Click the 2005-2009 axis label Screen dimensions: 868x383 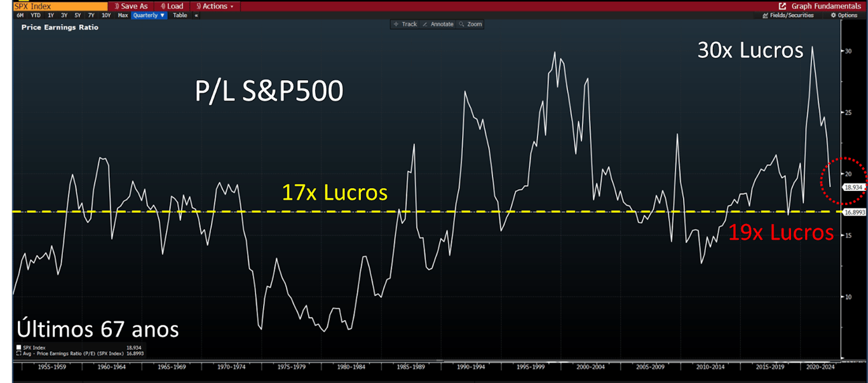(x=651, y=367)
